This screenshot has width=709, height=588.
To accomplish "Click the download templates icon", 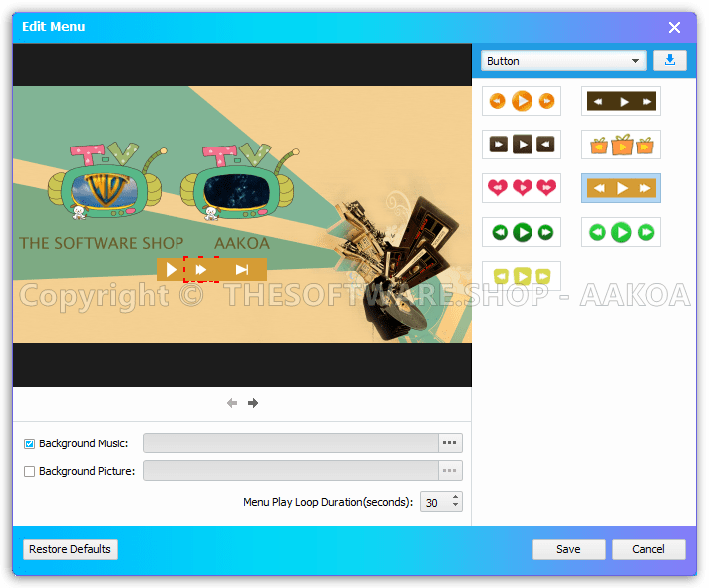I will point(669,61).
